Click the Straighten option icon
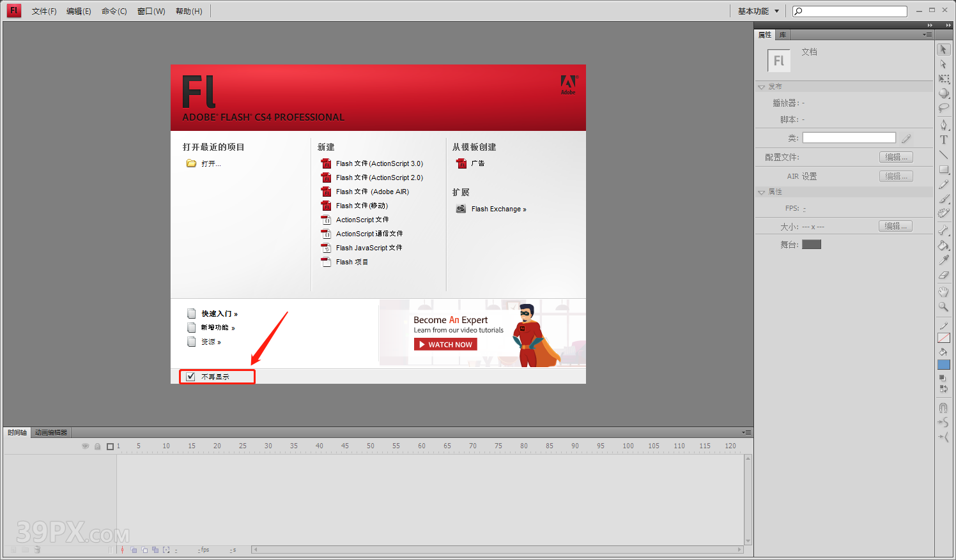 tap(943, 437)
